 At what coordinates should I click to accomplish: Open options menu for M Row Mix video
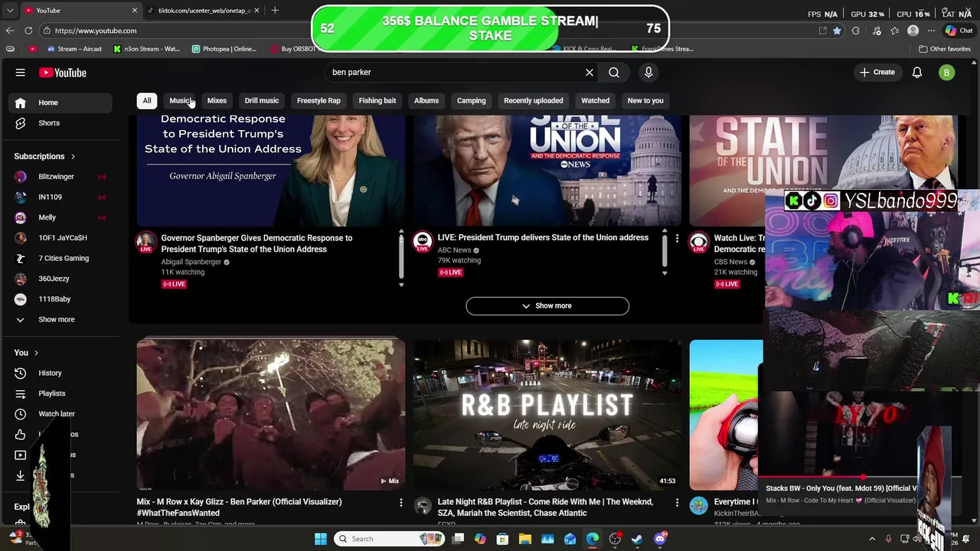[x=400, y=503]
